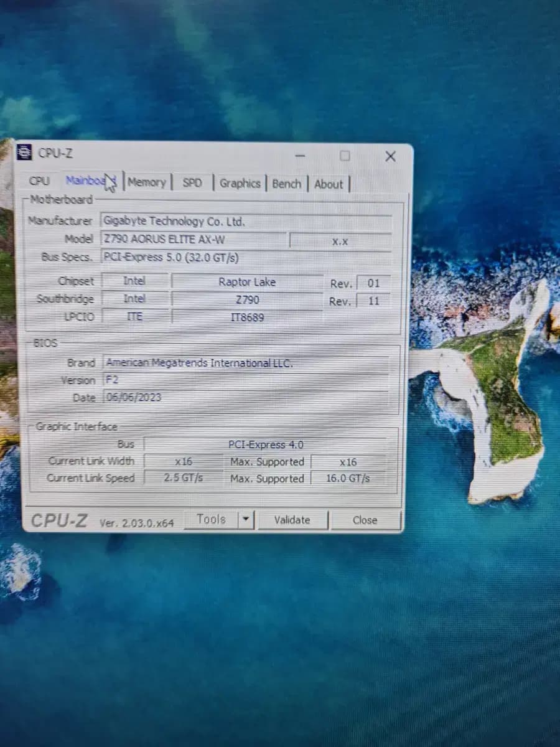Click the CPU-Z app icon in title bar
560x747 pixels.
(26, 153)
